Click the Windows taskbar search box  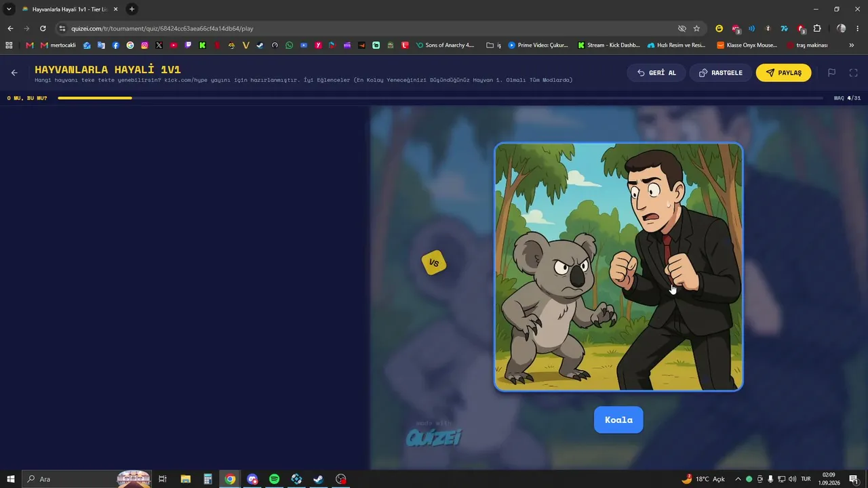(x=87, y=479)
